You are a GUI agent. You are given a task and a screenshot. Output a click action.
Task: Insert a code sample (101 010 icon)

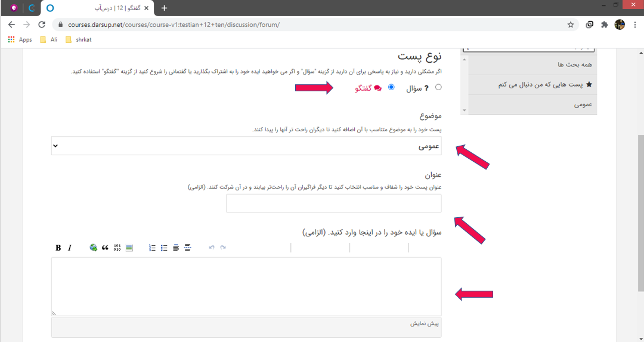[x=117, y=248]
